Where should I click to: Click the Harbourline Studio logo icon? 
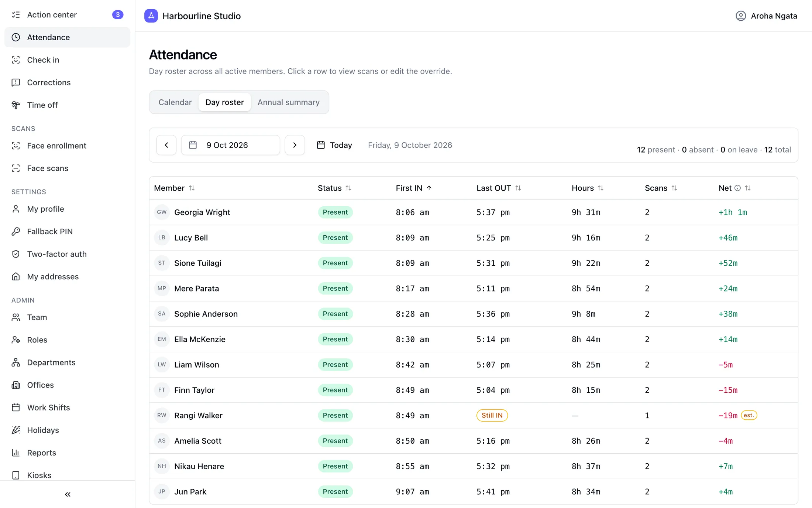coord(151,16)
